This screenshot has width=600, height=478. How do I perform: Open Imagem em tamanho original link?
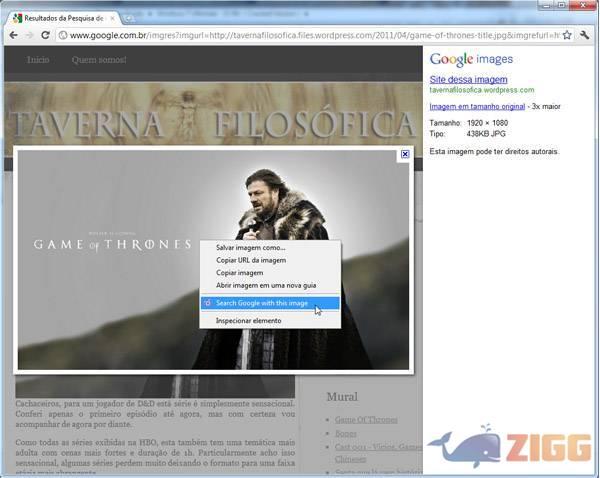click(477, 106)
